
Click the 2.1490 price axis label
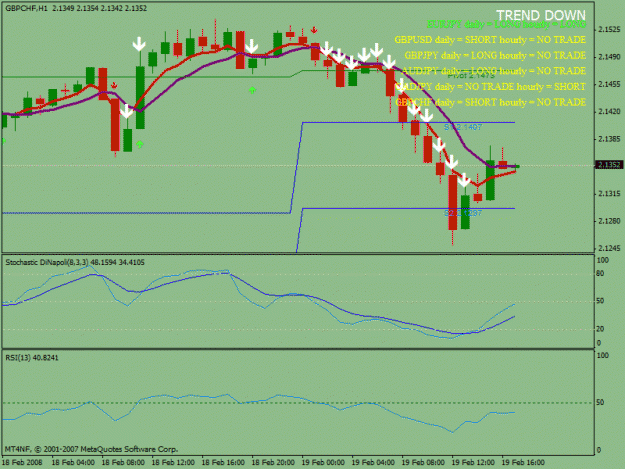pos(609,57)
